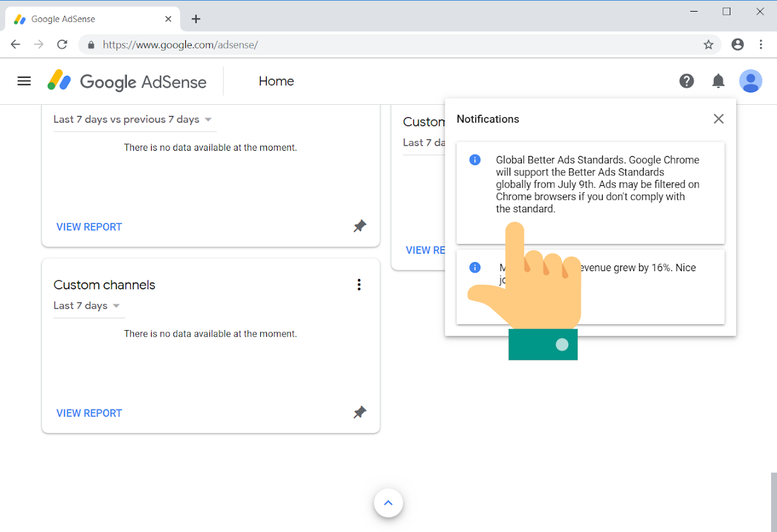Click the Notifications panel heading

click(488, 119)
